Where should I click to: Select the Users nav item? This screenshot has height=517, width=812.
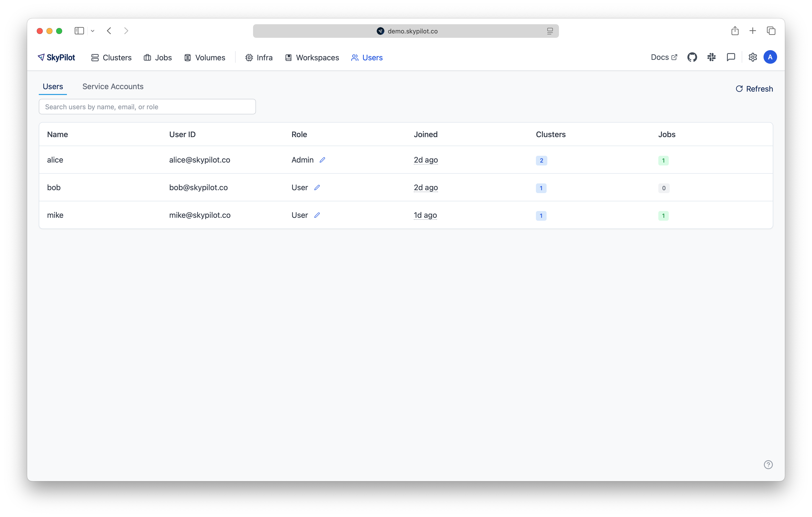pyautogui.click(x=367, y=58)
